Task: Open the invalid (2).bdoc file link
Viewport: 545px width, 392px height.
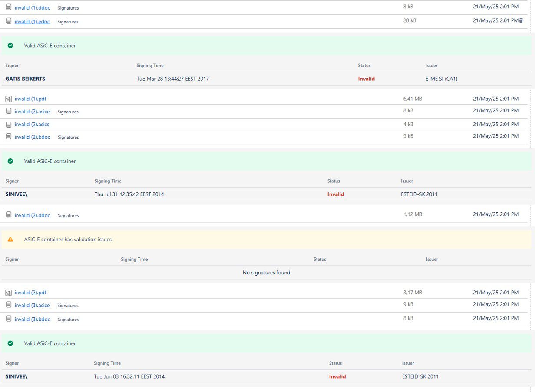Action: [32, 137]
